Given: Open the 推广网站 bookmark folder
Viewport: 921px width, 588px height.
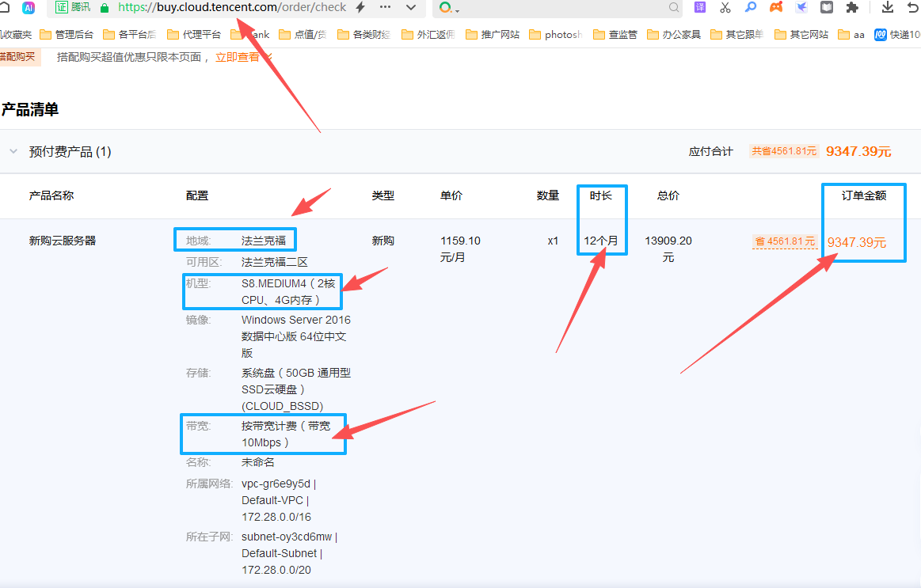Looking at the screenshot, I should click(x=493, y=35).
